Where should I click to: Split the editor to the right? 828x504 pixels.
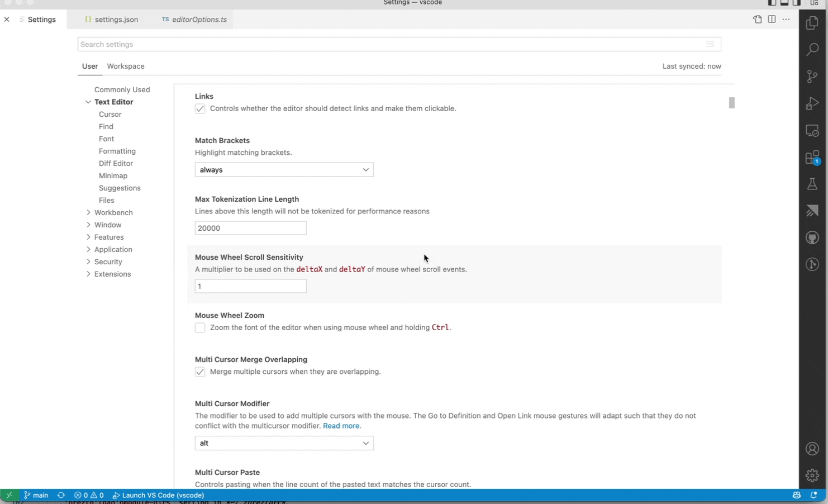(772, 20)
